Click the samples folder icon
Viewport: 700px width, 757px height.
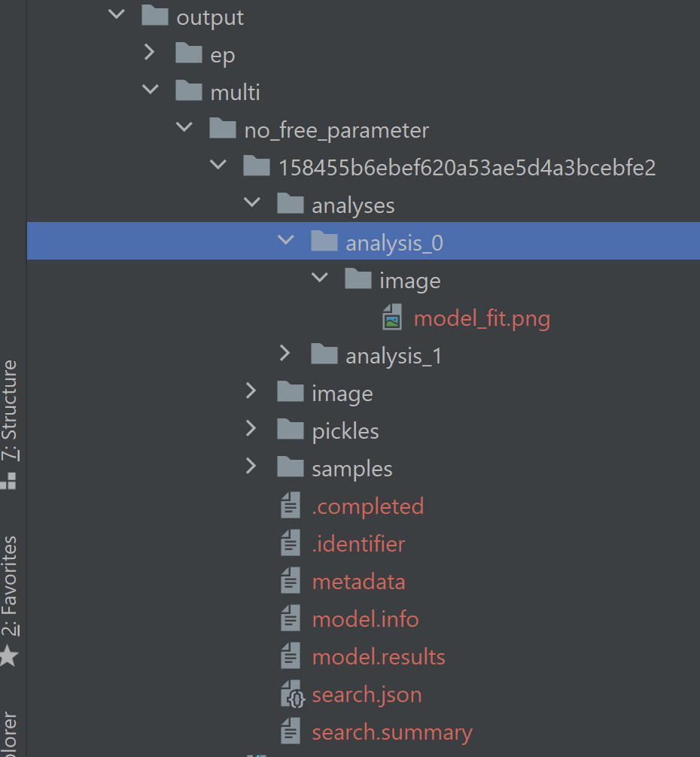click(x=290, y=467)
